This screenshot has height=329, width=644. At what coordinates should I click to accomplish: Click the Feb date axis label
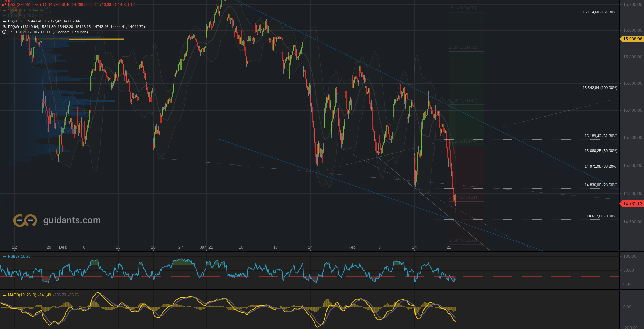352,247
